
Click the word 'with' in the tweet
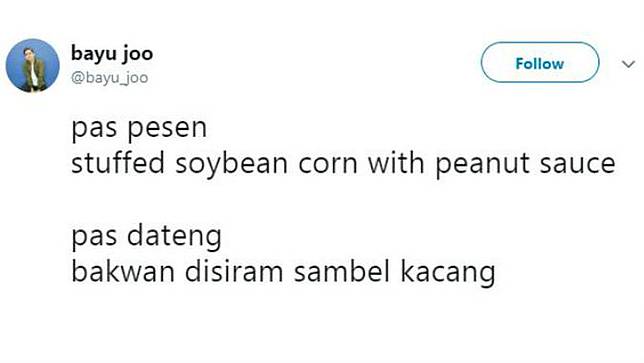(x=396, y=163)
